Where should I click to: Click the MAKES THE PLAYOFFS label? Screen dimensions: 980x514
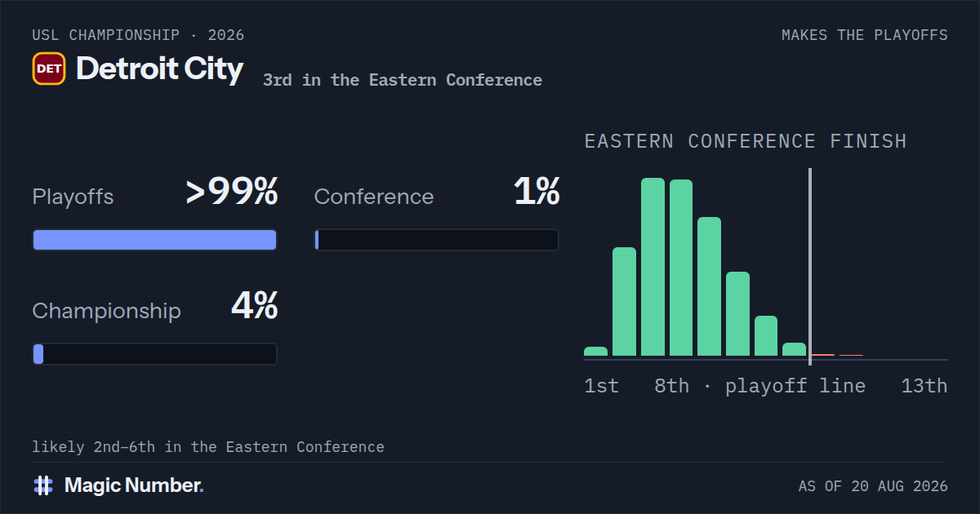pyautogui.click(x=865, y=35)
